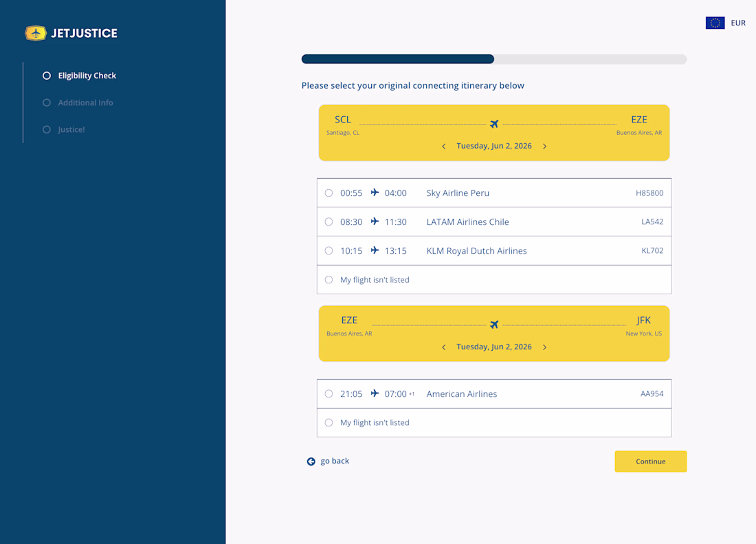Click the SCL airport code
756x544 pixels.
point(343,120)
